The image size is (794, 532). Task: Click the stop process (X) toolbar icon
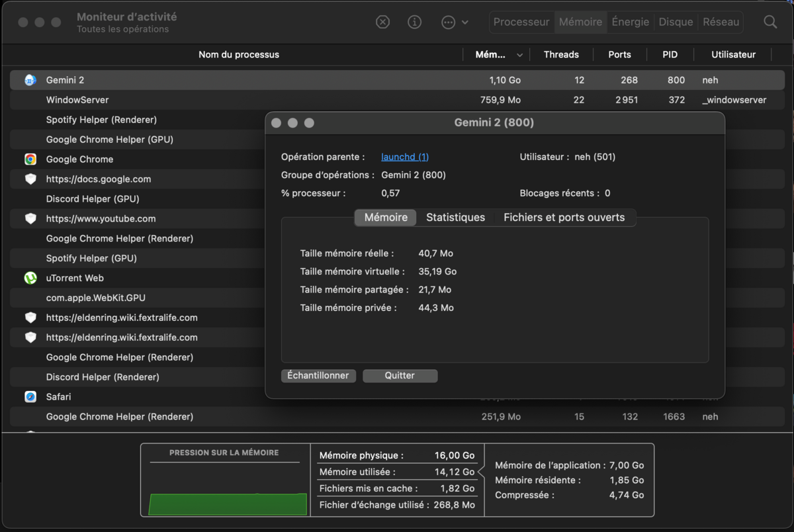382,22
